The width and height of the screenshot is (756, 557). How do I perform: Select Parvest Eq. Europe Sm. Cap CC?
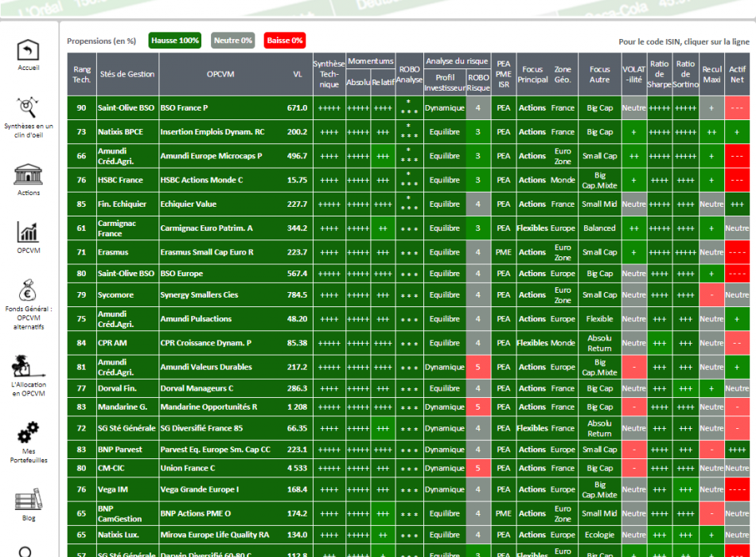[x=408, y=450]
